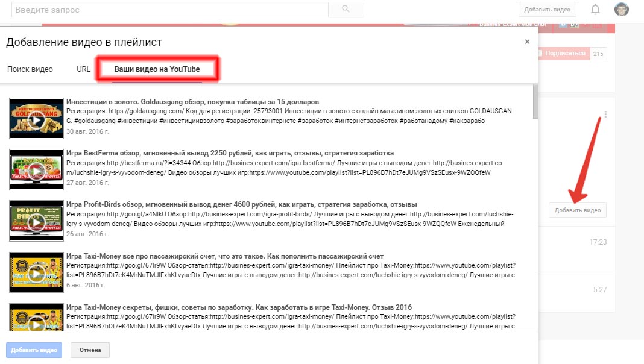This screenshot has height=364, width=644.
Task: Click the title Игра BestFerma обзор
Action: pyautogui.click(x=230, y=153)
